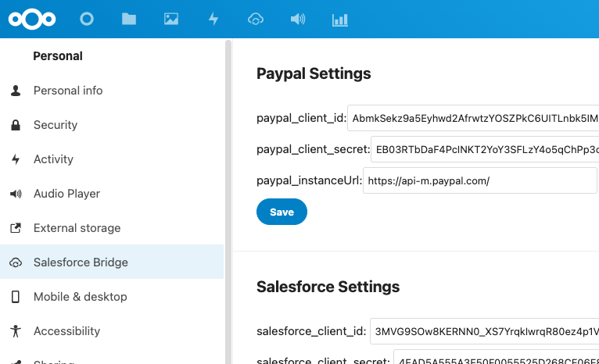This screenshot has width=599, height=364.
Task: Open the Dashboard circle icon
Action: coord(87,19)
